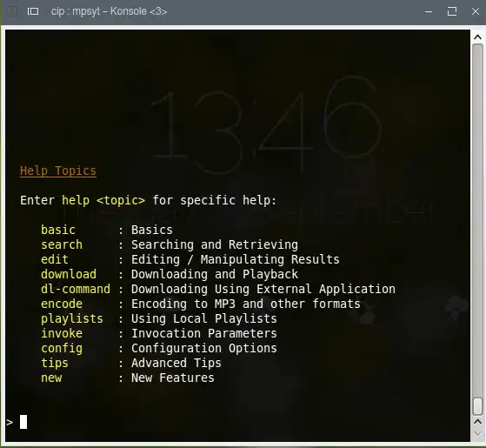
Task: Click the 'download' topic keyword
Action: tap(69, 274)
